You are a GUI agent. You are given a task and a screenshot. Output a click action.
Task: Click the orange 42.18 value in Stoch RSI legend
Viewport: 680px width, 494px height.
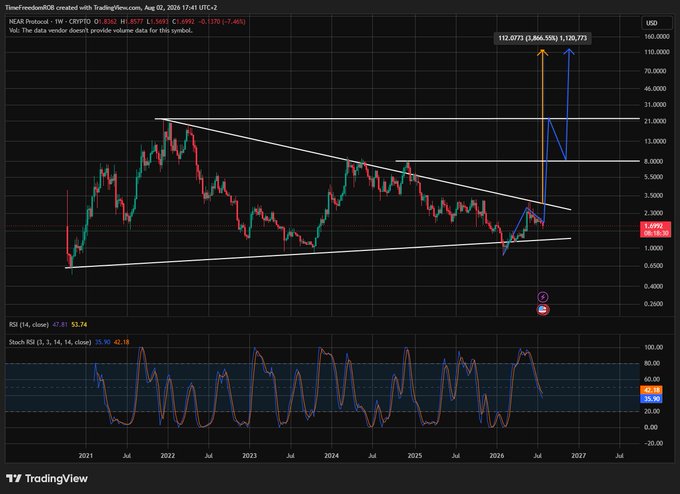point(121,342)
